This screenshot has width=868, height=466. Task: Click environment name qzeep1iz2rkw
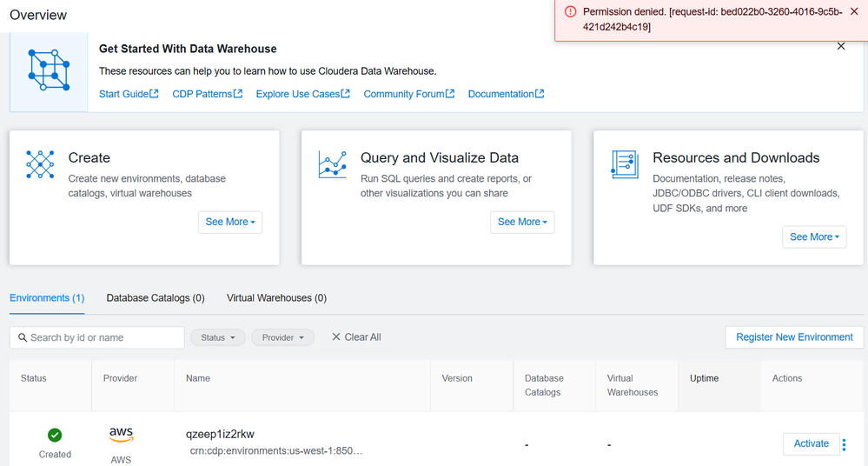pyautogui.click(x=220, y=435)
